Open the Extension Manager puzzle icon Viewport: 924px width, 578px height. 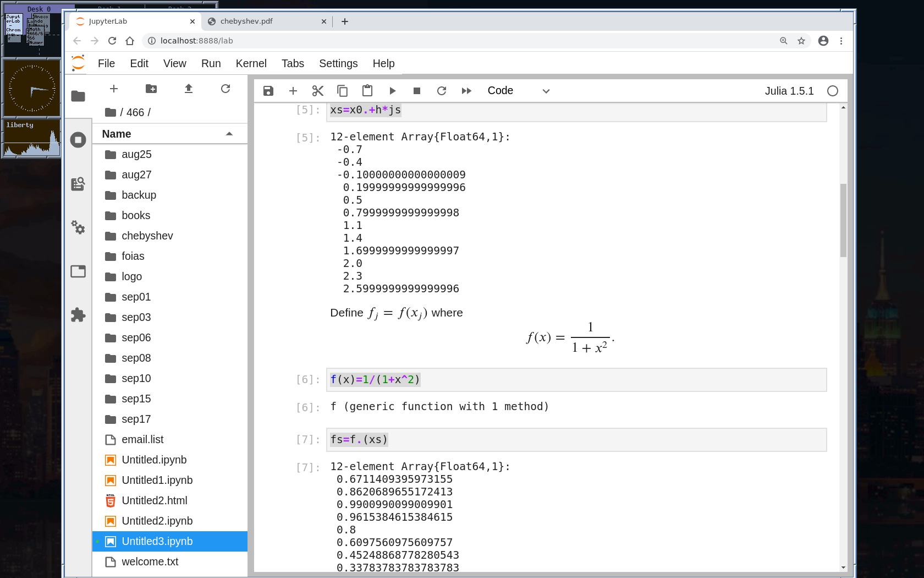point(78,315)
